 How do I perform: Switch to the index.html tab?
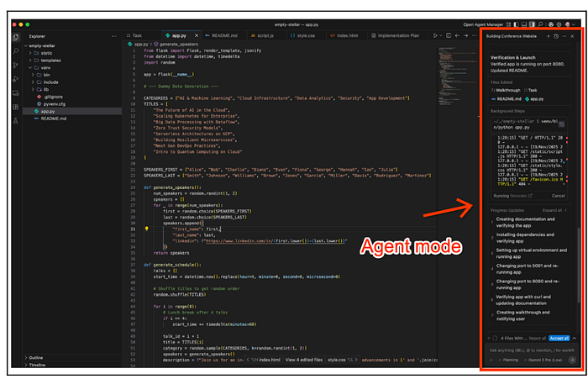344,35
